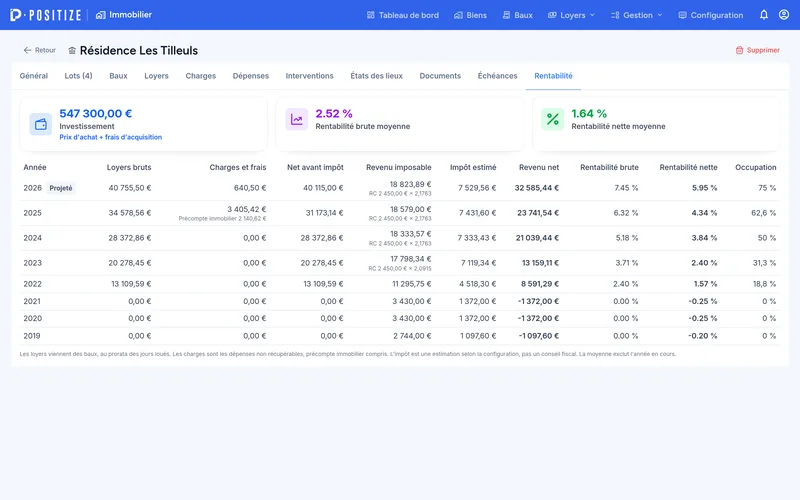Image resolution: width=800 pixels, height=500 pixels.
Task: Click the 62,6 % occupation for 2025
Action: pos(763,213)
